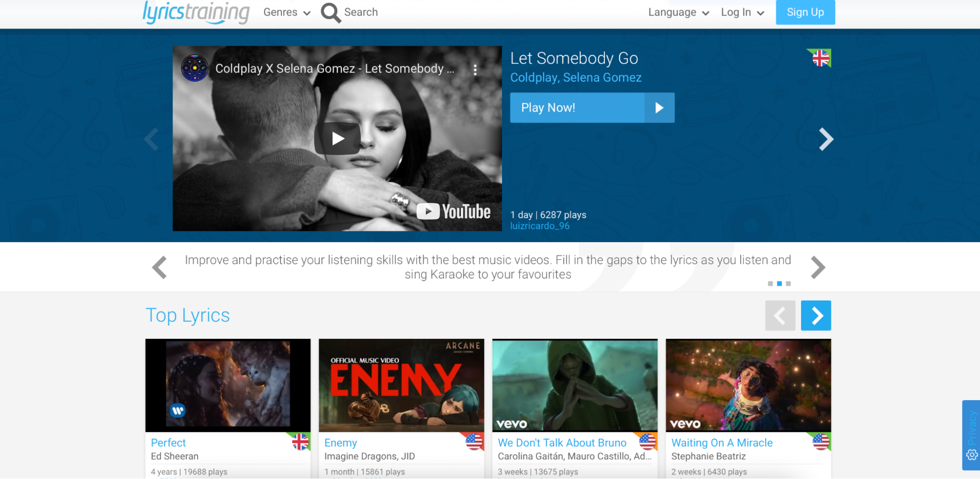This screenshot has width=980, height=479.
Task: Show next Top Lyrics page
Action: (x=816, y=316)
